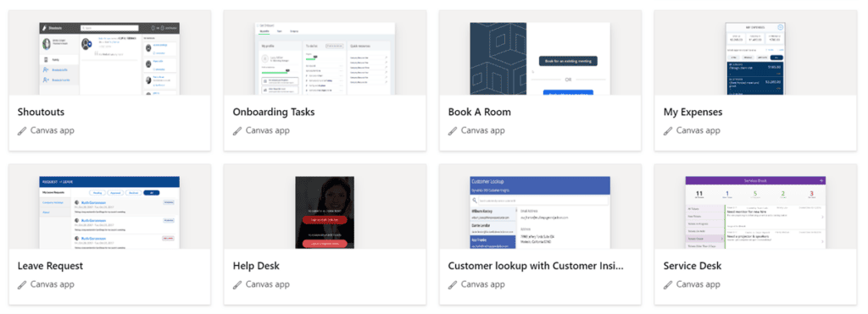Click 'Canvas app' label under Book A Room
The height and width of the screenshot is (314, 868).
482,131
